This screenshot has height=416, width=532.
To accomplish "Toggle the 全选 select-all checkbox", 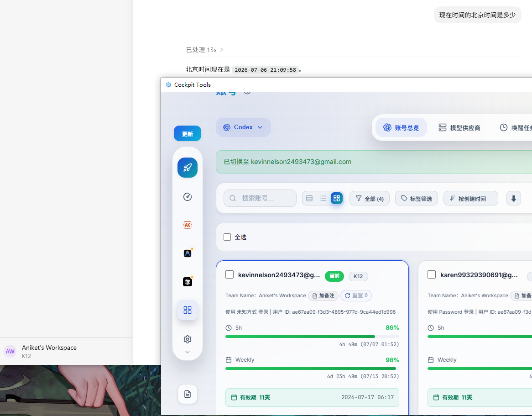I will tap(227, 237).
